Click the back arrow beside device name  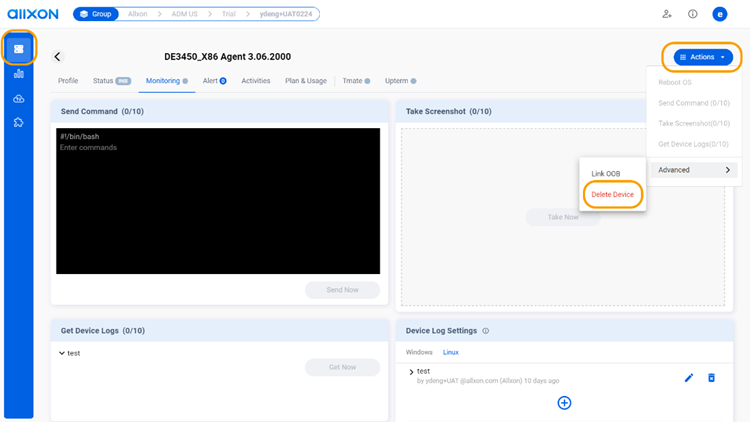coord(57,57)
